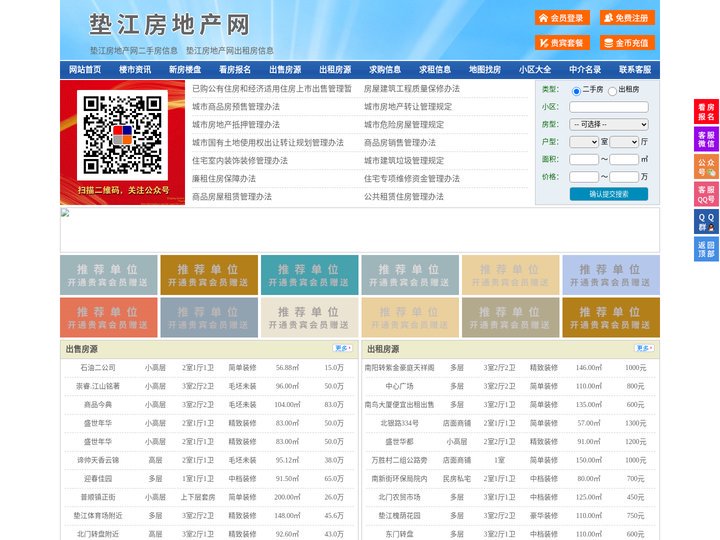Open 中心广场 rental listing

coord(399,386)
